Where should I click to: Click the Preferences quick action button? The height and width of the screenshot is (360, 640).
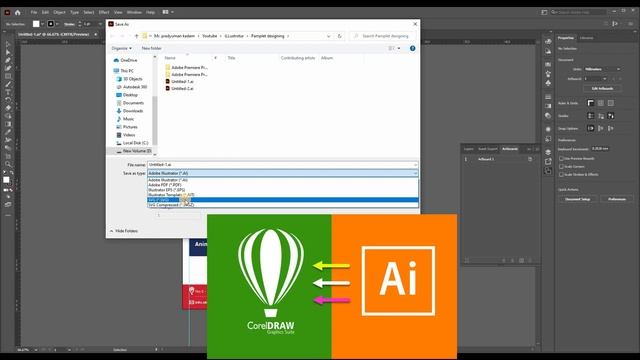click(x=617, y=199)
